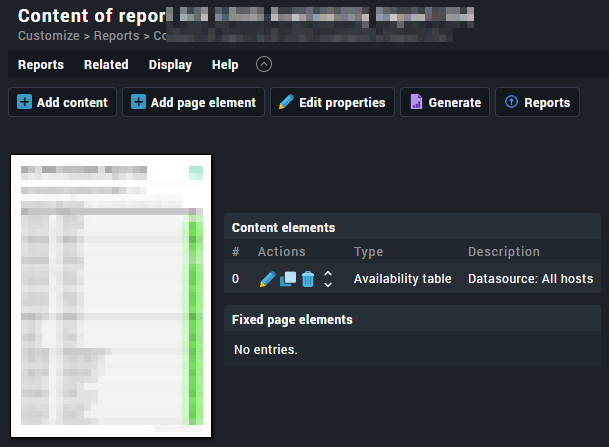The image size is (609, 447).
Task: Click the Fixed page elements section header
Action: (292, 320)
